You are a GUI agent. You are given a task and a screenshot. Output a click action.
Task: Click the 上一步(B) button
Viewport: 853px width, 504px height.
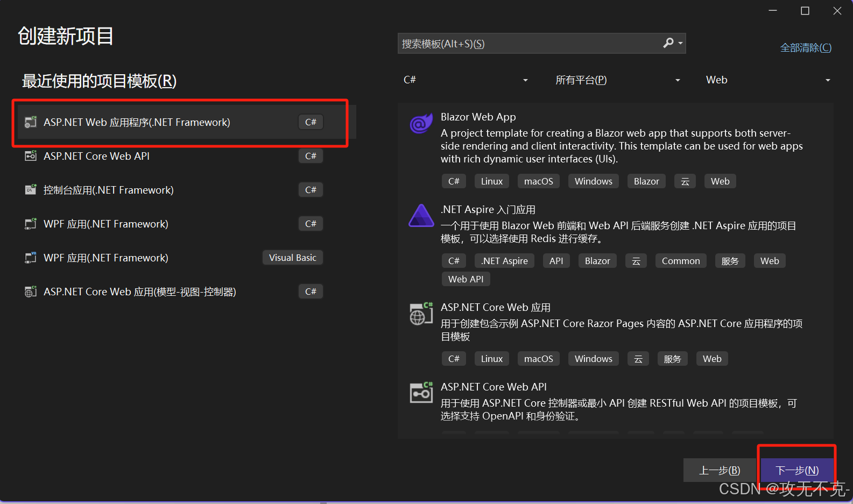coord(720,471)
